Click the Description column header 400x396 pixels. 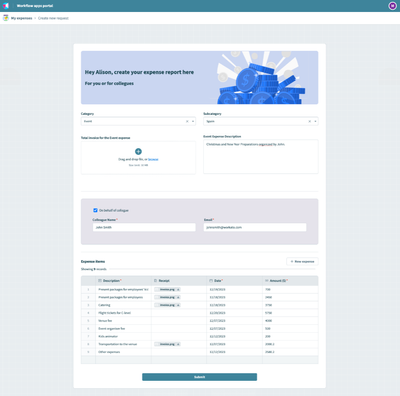(123, 281)
